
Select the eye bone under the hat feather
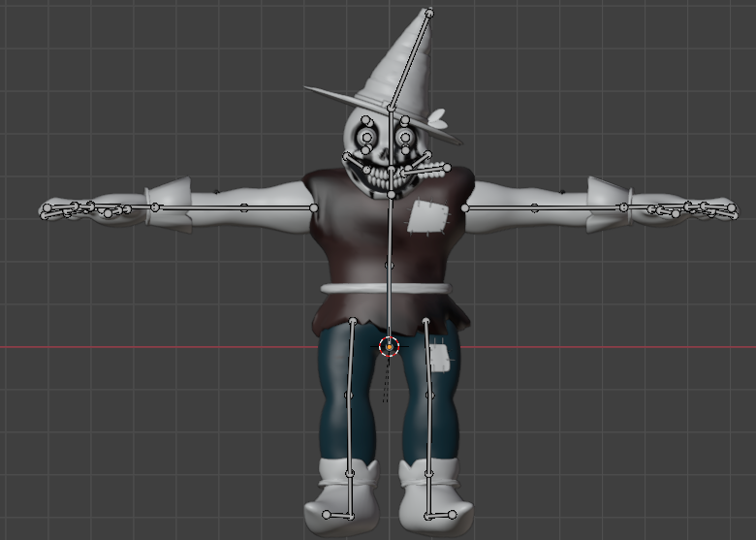click(x=405, y=138)
